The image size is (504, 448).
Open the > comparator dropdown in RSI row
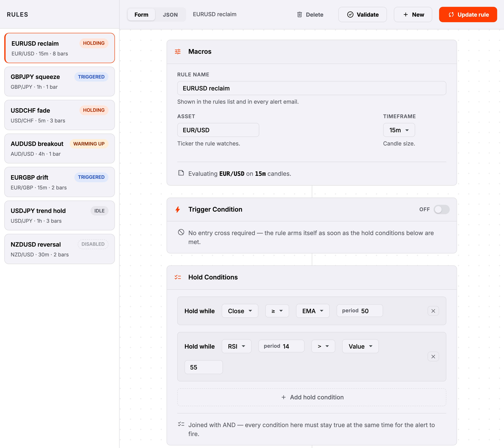coord(323,346)
